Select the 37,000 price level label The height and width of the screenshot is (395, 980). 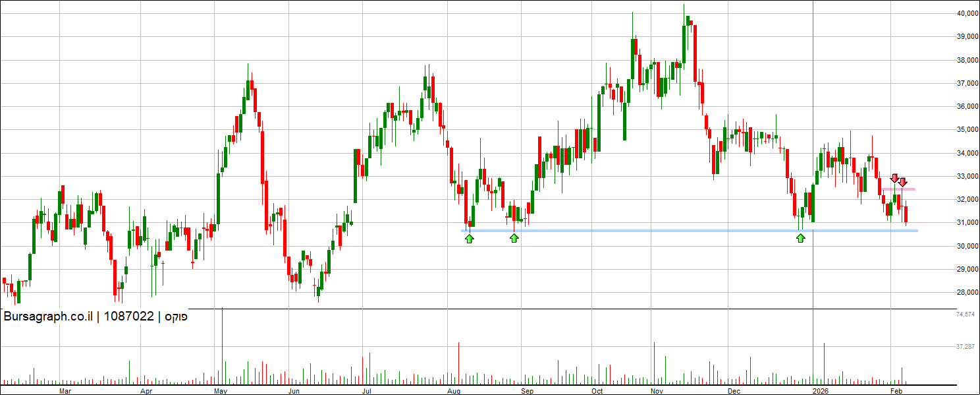coord(967,84)
